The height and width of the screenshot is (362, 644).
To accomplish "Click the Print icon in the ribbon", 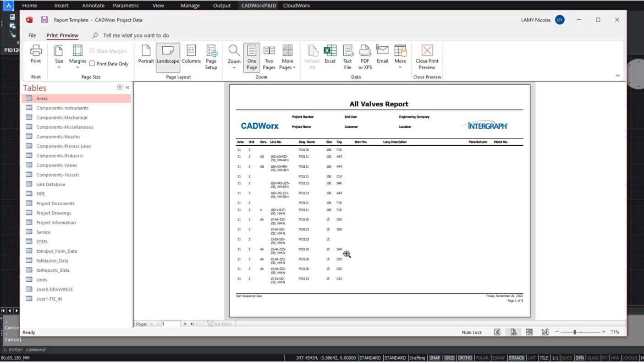I will point(36,55).
